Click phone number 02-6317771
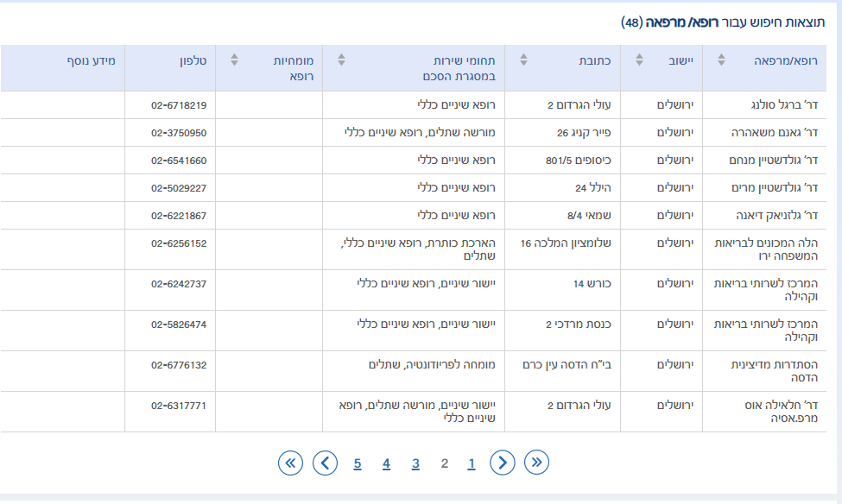 pos(179,405)
